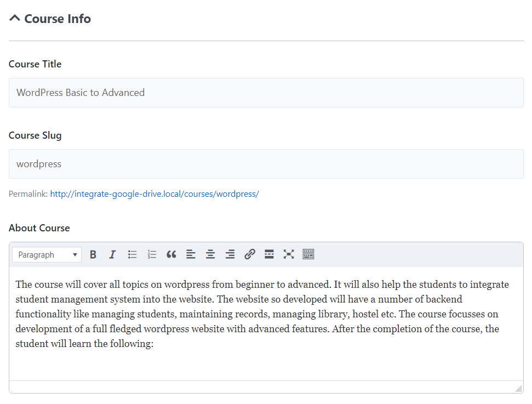This screenshot has width=532, height=404.
Task: Collapse the Course Info section
Action: [x=15, y=18]
